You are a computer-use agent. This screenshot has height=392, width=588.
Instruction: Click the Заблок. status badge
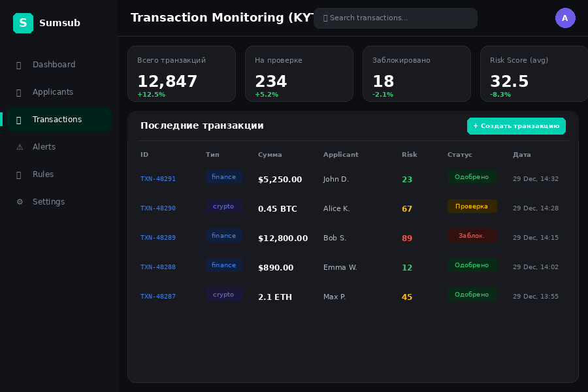click(x=472, y=236)
